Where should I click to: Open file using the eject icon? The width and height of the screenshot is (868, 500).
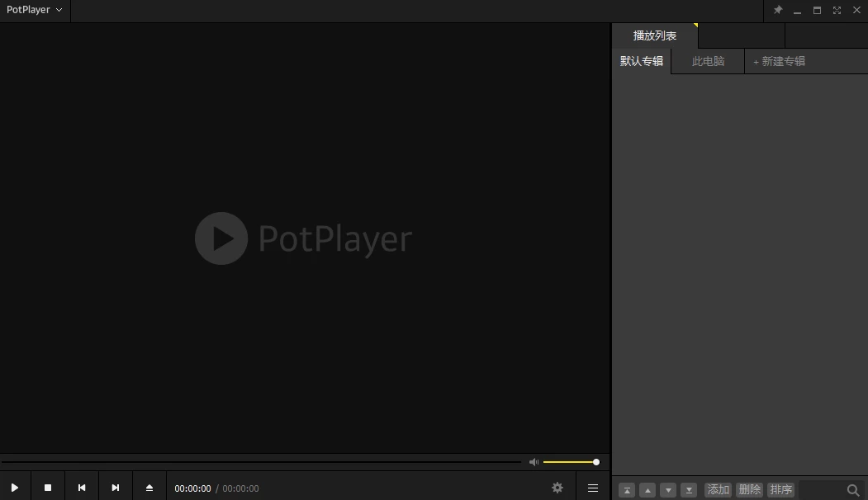149,488
